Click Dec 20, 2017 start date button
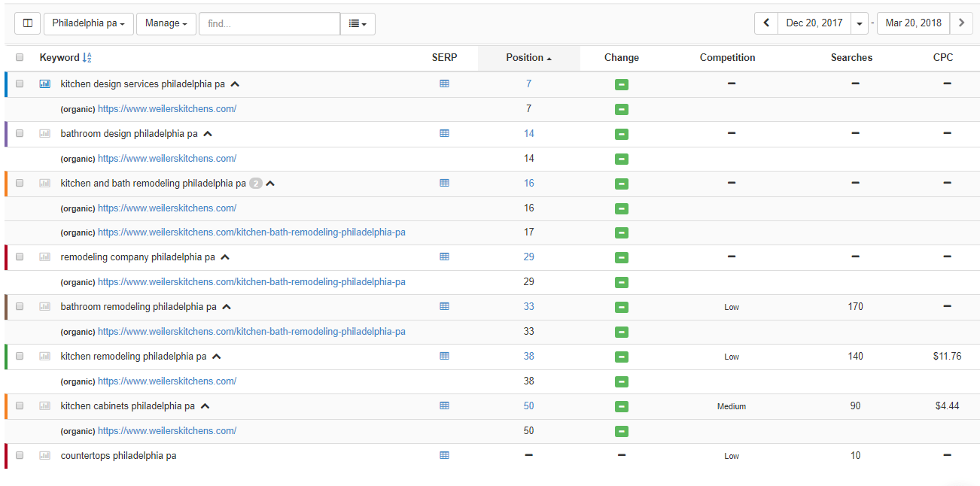980x486 pixels. (x=814, y=23)
